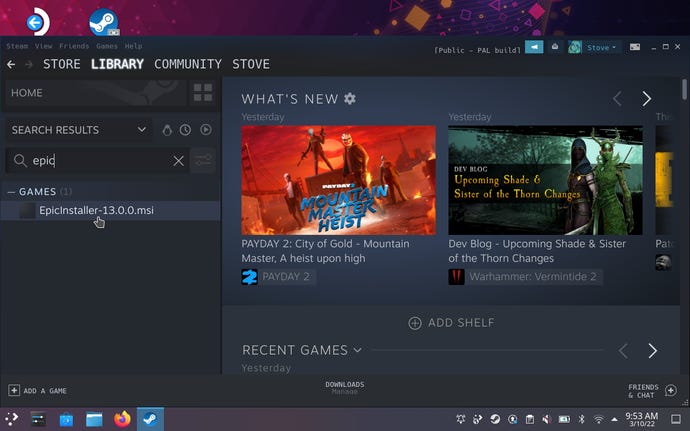Go back using the left arrow
Screen dimensions: 690x431
(x=11, y=64)
